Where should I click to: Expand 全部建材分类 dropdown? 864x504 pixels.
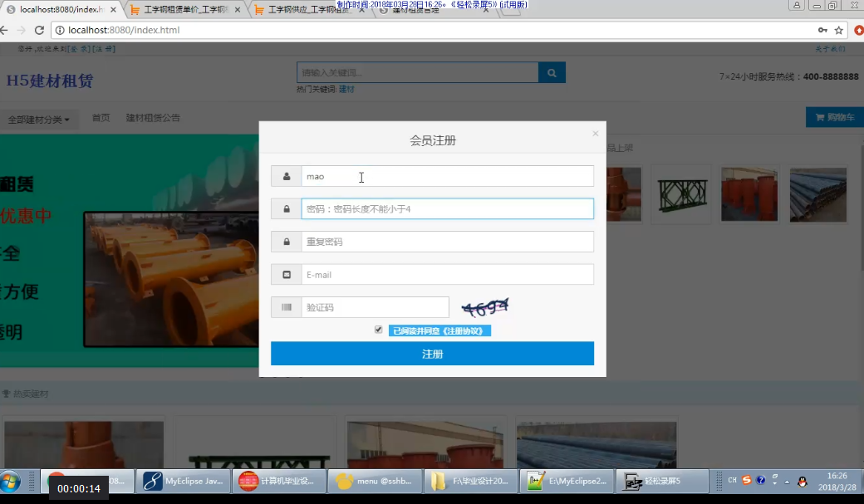click(x=38, y=120)
